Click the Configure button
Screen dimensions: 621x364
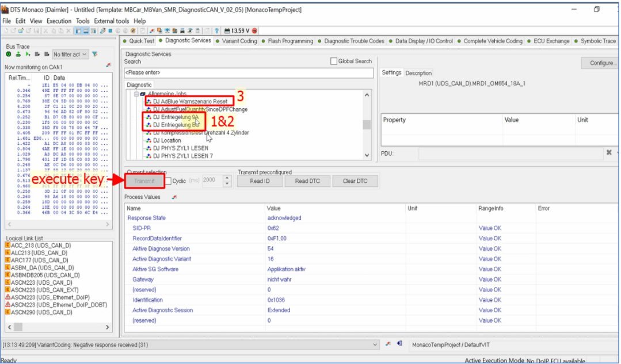click(601, 63)
